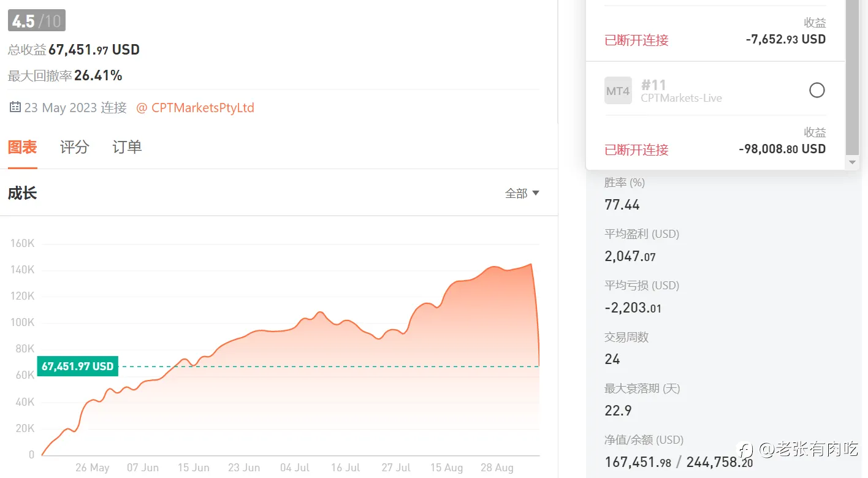
Task: Click the 15 Aug x-axis label
Action: click(447, 468)
